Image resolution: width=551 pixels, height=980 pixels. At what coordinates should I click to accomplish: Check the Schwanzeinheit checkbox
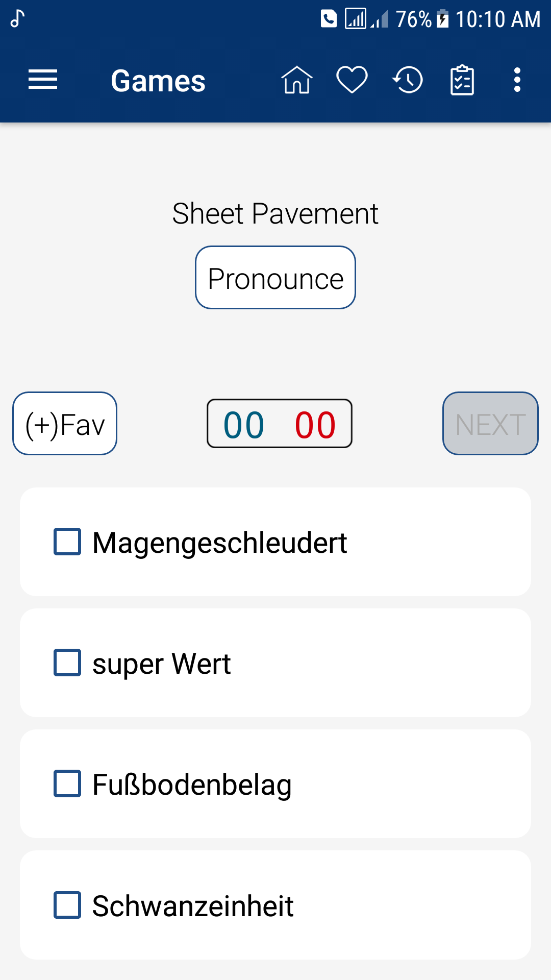(67, 905)
